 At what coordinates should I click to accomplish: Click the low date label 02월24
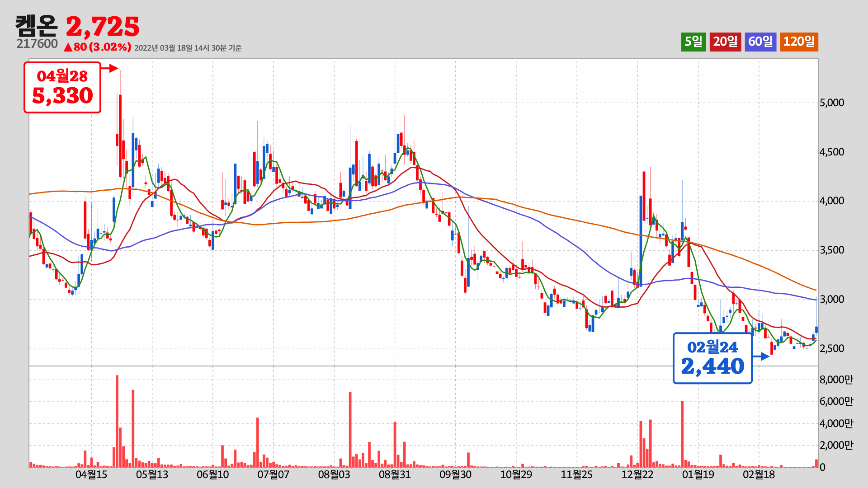712,347
